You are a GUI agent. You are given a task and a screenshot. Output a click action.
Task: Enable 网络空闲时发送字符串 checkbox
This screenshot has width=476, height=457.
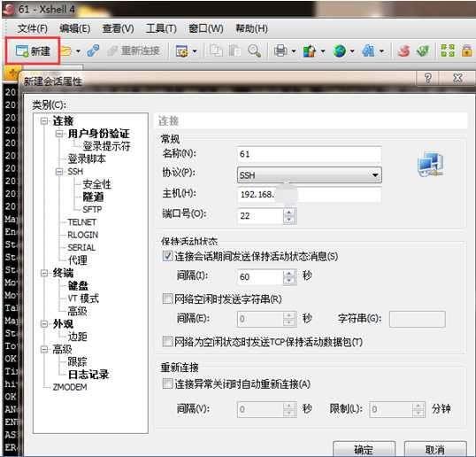coord(167,298)
